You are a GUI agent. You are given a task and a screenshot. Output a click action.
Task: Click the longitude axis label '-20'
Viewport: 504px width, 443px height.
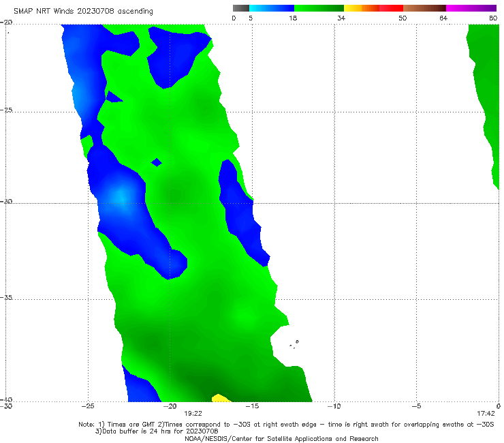click(170, 406)
